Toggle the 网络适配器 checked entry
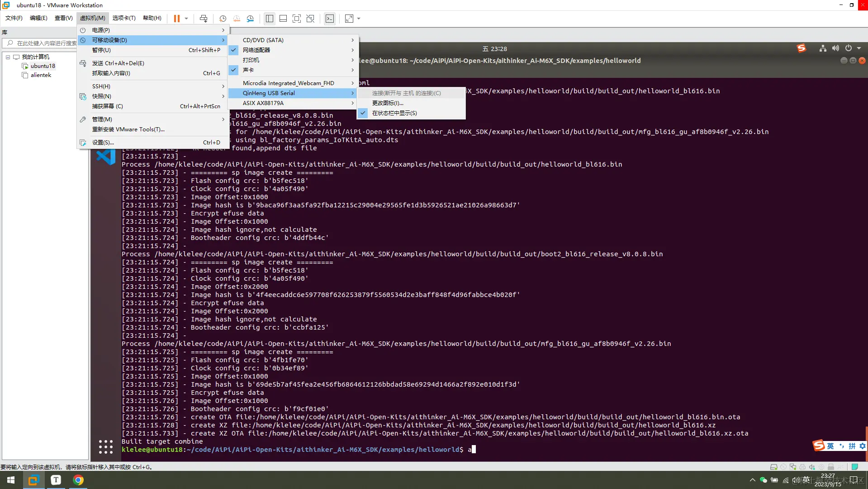The image size is (868, 489). pos(293,50)
